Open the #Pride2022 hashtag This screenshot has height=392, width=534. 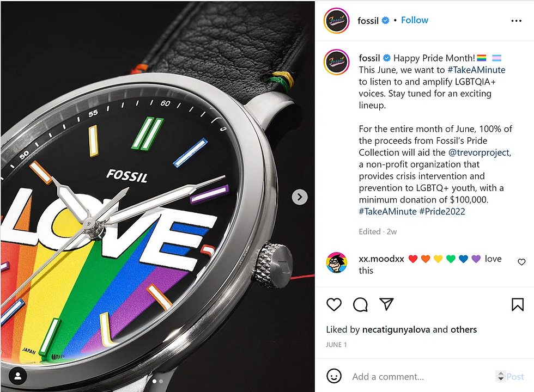pos(442,211)
